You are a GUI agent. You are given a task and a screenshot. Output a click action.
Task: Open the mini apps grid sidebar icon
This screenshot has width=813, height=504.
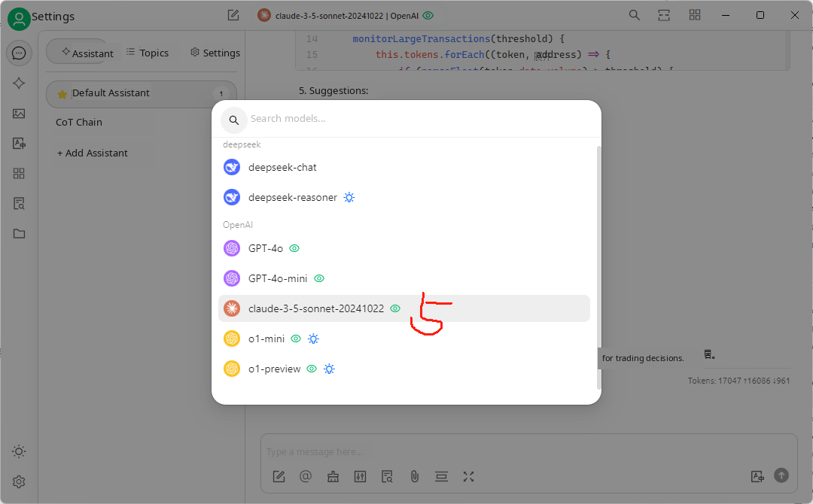click(19, 174)
